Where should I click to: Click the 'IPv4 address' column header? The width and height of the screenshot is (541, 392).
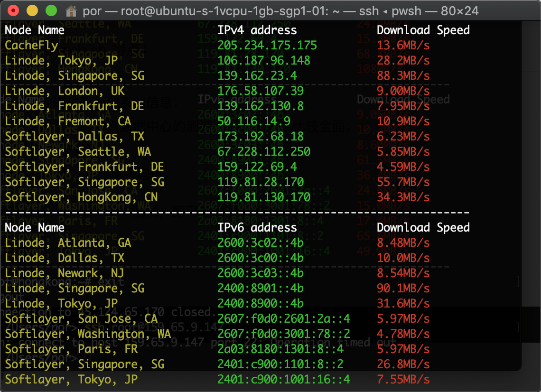point(257,30)
